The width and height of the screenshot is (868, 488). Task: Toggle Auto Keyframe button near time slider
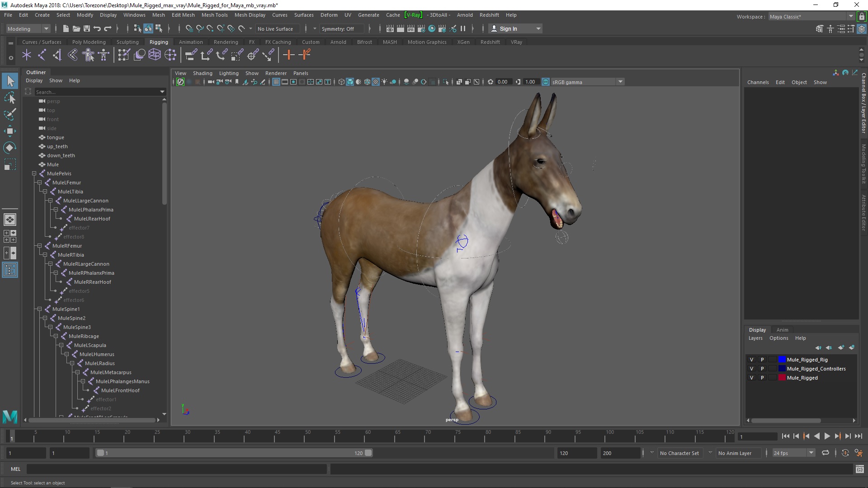pos(845,453)
